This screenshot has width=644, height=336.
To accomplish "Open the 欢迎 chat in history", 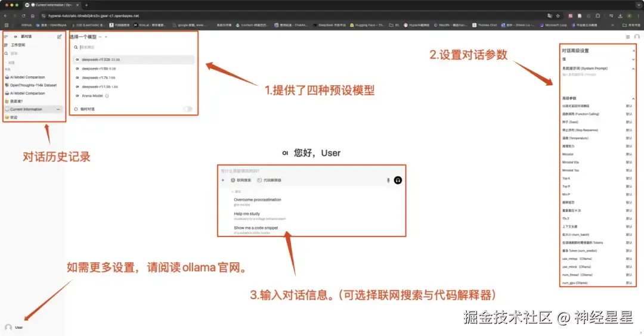I will click(33, 117).
